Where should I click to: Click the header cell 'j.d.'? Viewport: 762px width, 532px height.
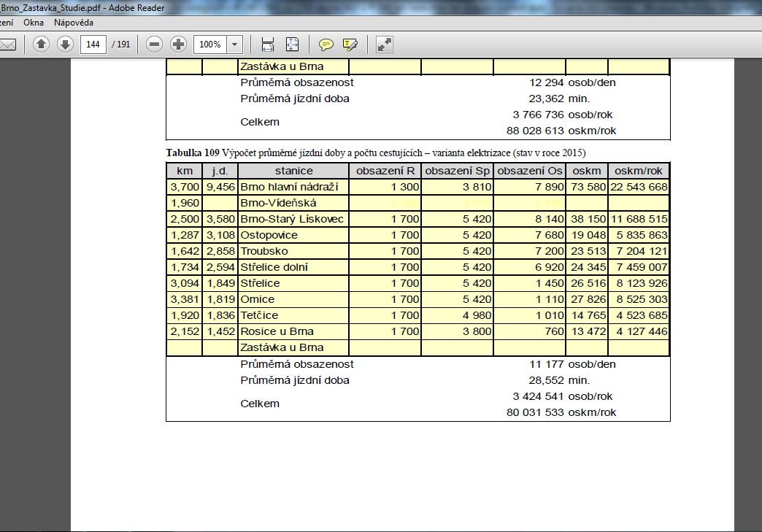[x=220, y=171]
